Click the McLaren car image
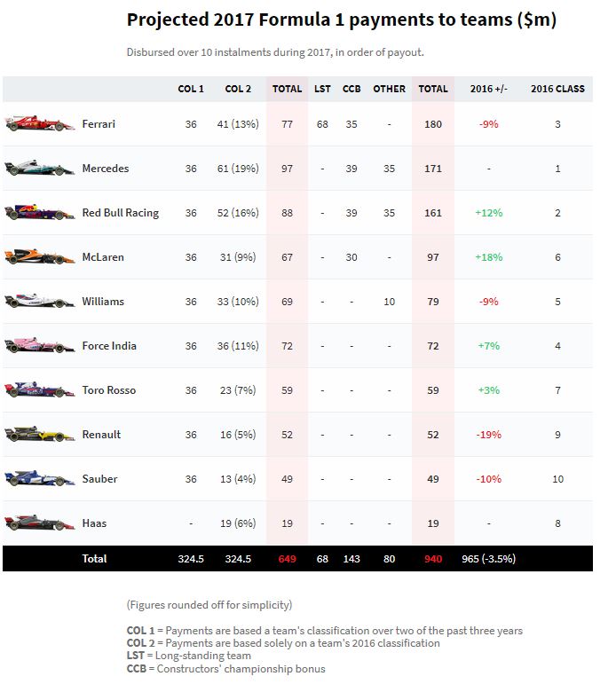Viewport: 616px width, 684px height. [x=40, y=257]
